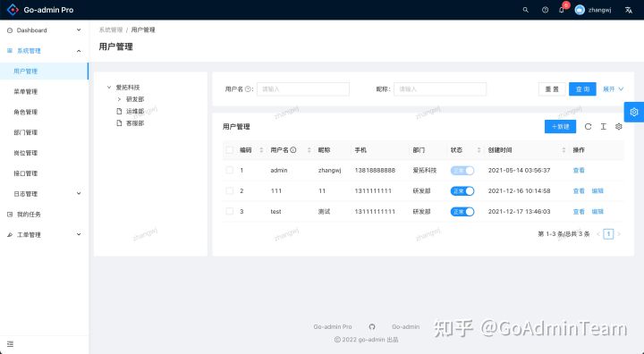Collapse sidebar with bottom menu icon
The image size is (644, 354).
pyautogui.click(x=10, y=344)
